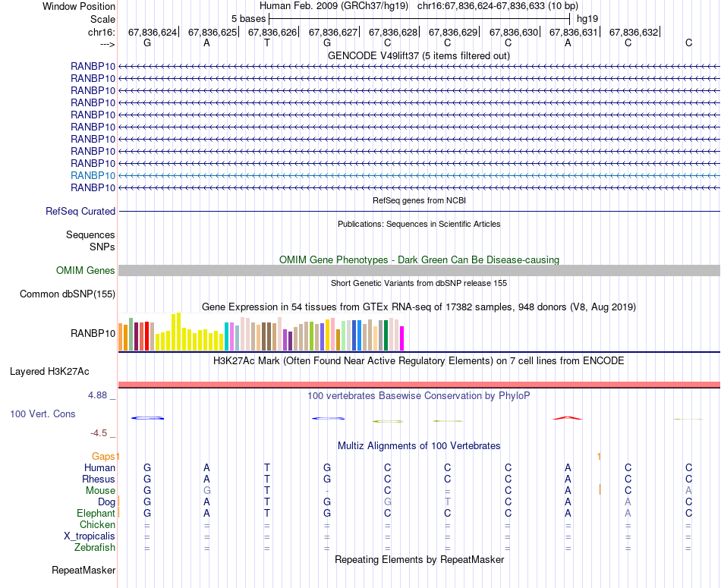Screen dimensions: 721x588
Task: Click the orange insertion tick in Mouse row
Action: click(600, 489)
